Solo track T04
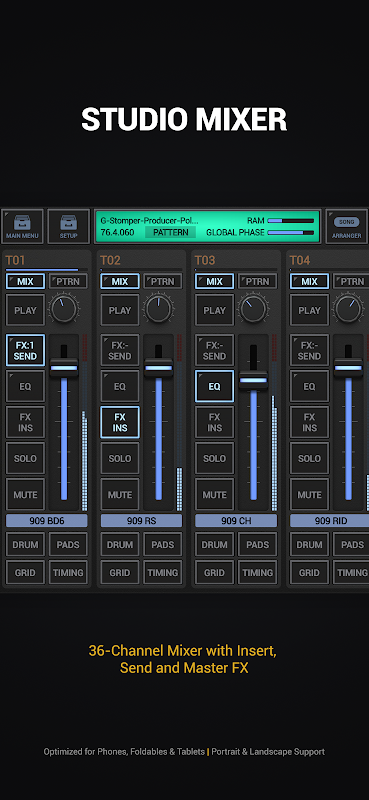The height and width of the screenshot is (800, 369). pyautogui.click(x=309, y=458)
